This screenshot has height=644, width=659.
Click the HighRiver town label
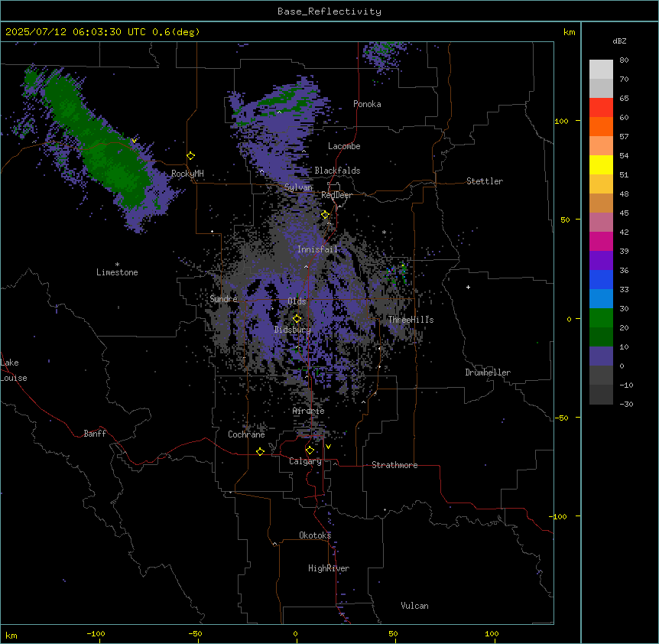[x=329, y=568]
